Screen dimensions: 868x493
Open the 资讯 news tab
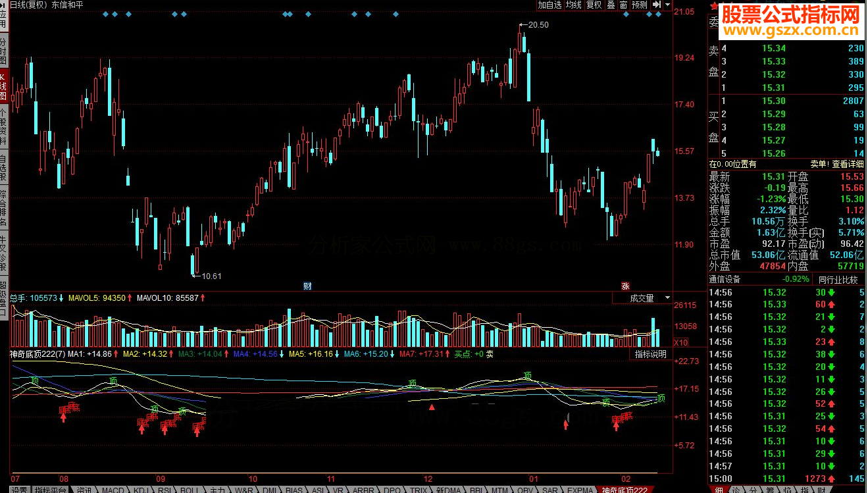pos(84,489)
